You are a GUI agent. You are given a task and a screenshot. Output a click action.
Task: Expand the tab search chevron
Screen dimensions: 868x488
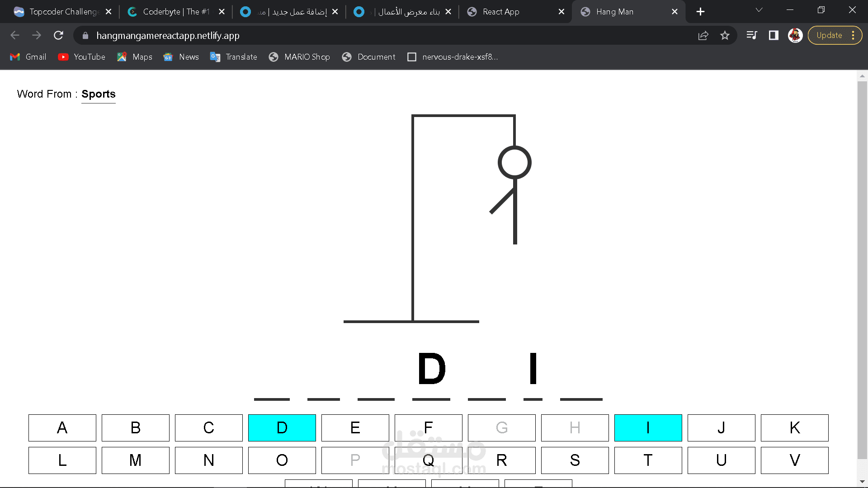[x=759, y=10]
